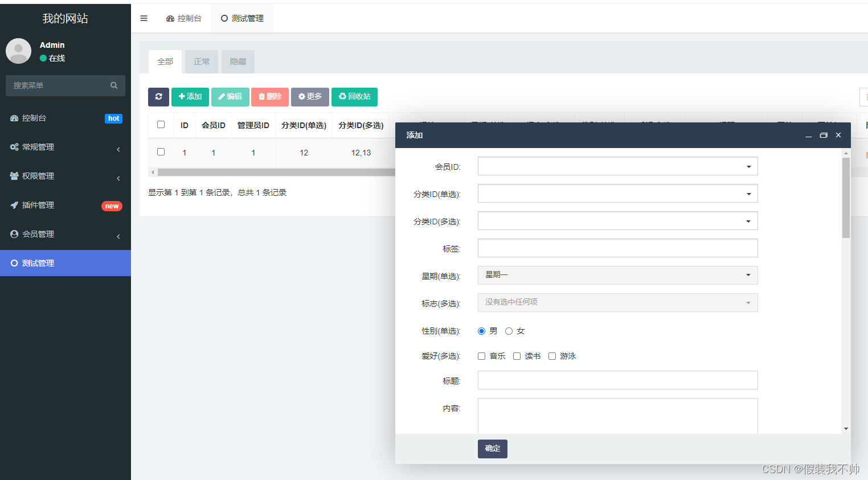Image resolution: width=868 pixels, height=480 pixels.
Task: Select the 男 radio button
Action: [x=482, y=331]
